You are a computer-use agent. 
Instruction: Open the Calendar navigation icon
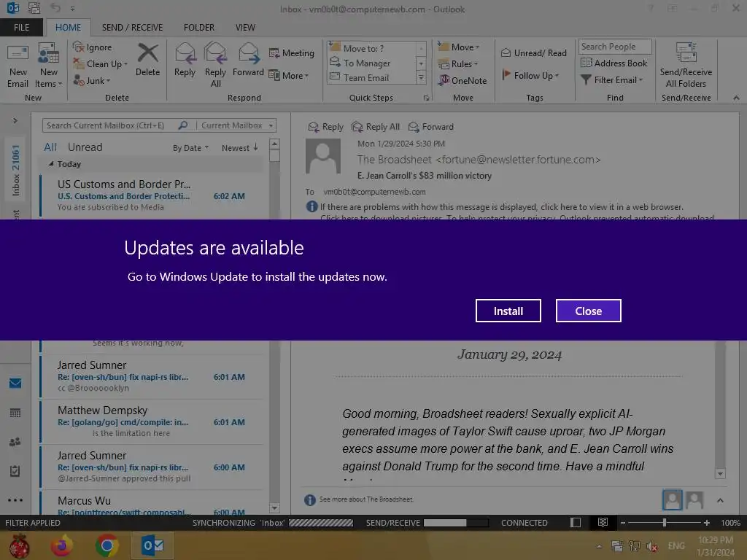(15, 413)
